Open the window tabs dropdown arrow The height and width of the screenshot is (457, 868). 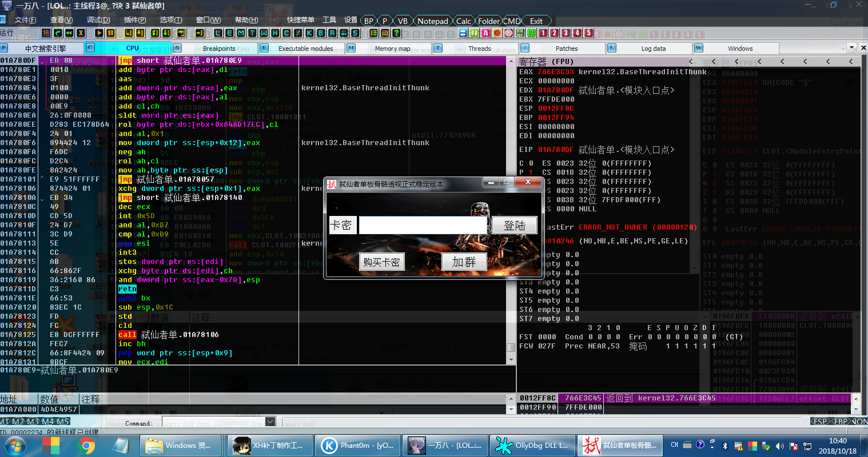click(851, 48)
